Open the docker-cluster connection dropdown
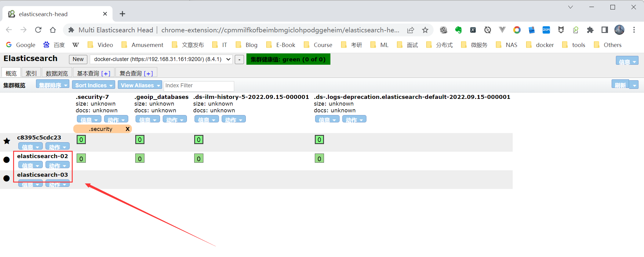This screenshot has height=257, width=644. click(x=161, y=59)
